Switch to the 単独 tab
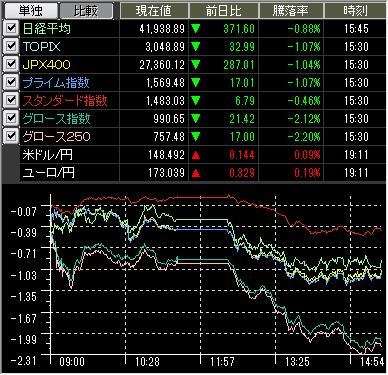This screenshot has width=388, height=375. pyautogui.click(x=31, y=11)
